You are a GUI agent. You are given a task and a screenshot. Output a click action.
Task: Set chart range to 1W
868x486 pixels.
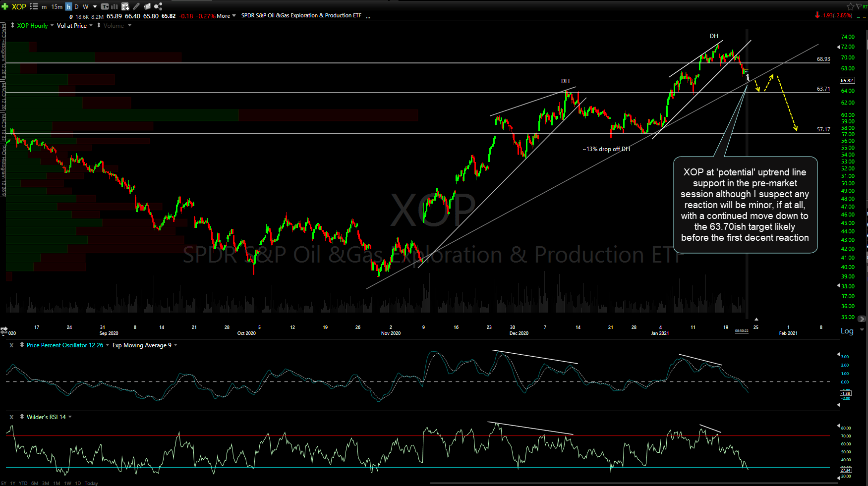(x=68, y=483)
